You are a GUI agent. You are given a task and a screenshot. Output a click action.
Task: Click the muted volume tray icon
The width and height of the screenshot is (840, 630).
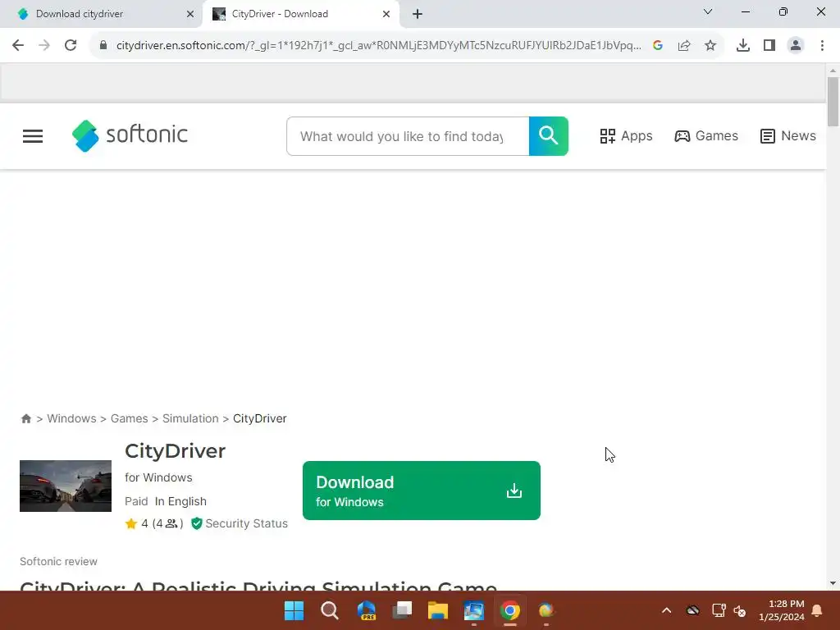[740, 610]
